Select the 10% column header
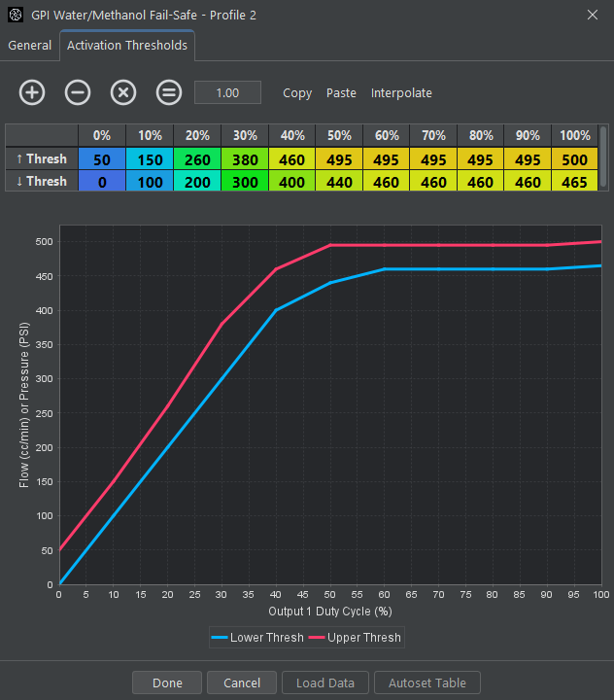This screenshot has height=700, width=614. pos(150,135)
